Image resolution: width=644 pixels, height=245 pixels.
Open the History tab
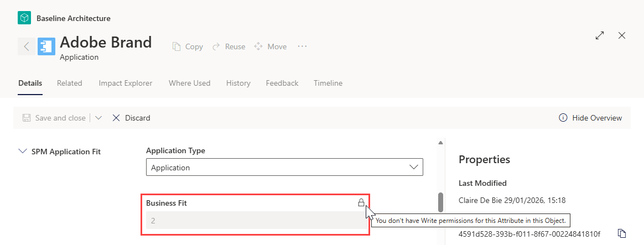click(238, 84)
